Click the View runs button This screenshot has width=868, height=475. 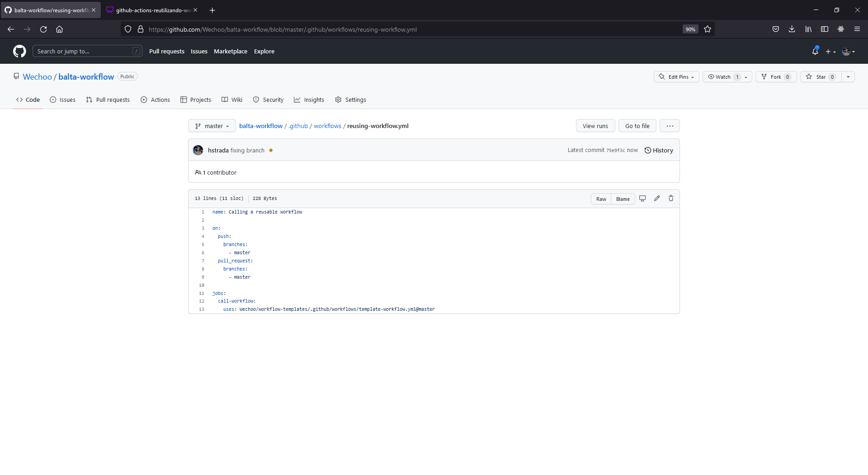[595, 126]
